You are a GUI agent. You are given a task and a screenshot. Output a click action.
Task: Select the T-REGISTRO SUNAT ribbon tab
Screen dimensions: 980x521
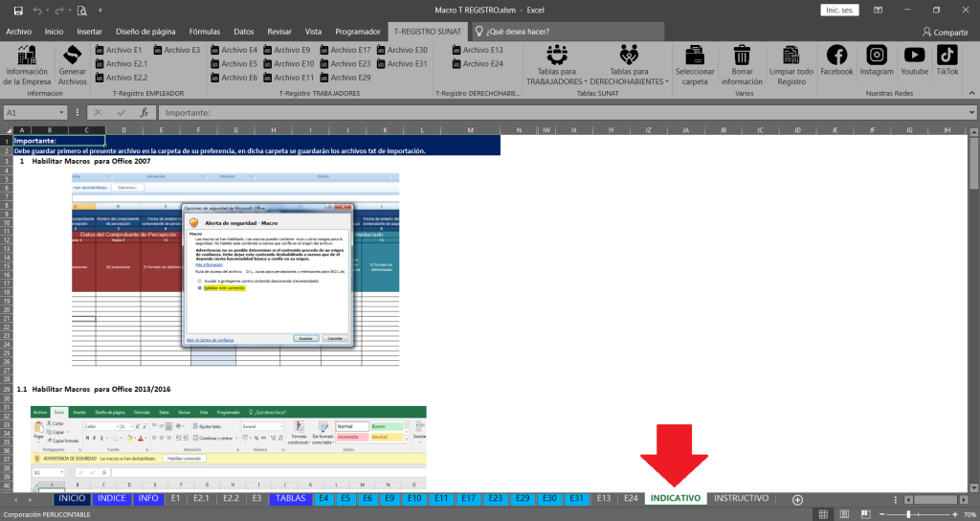(428, 32)
